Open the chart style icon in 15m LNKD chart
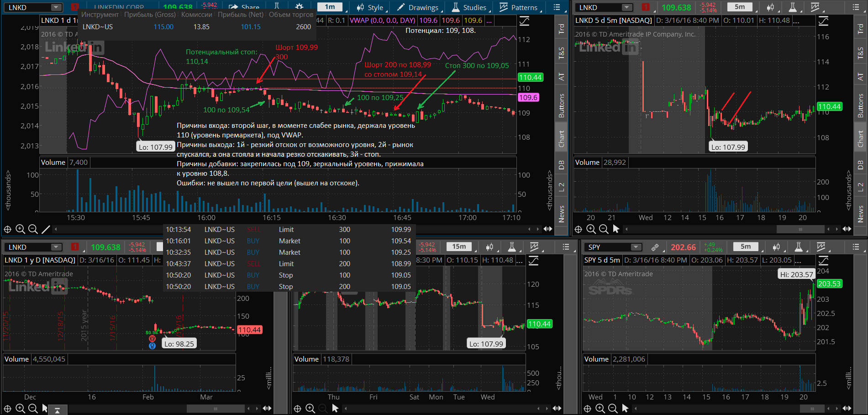Screen dimensions: 868x415 pos(489,247)
